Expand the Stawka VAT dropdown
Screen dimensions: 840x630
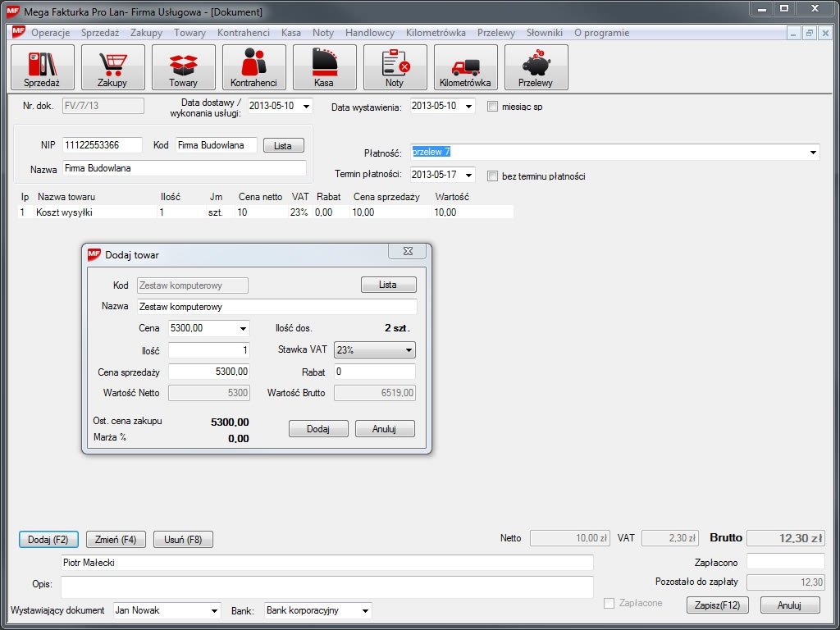[409, 350]
